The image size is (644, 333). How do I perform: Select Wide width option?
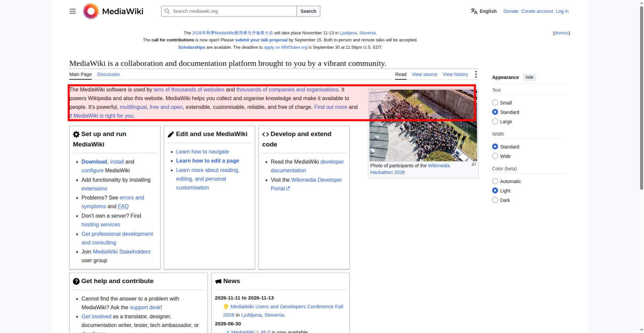coord(495,156)
